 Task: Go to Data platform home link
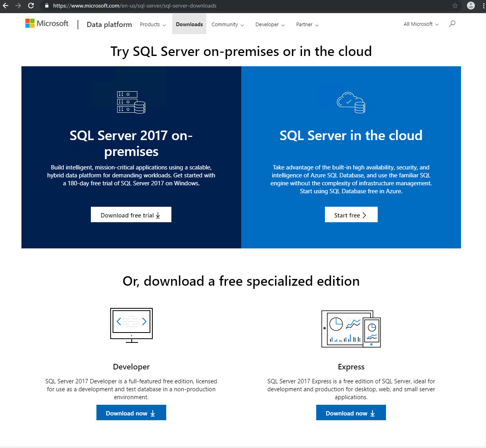coord(109,25)
